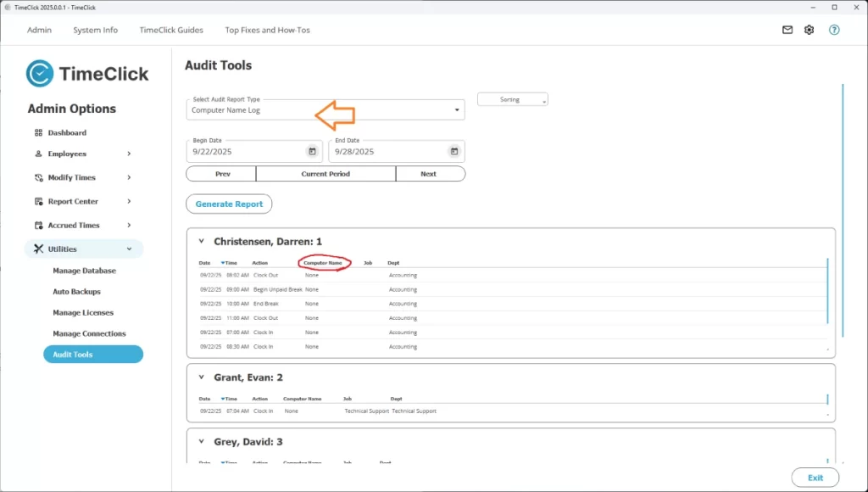The width and height of the screenshot is (868, 492).
Task: Open the messages envelope icon
Action: pos(786,30)
